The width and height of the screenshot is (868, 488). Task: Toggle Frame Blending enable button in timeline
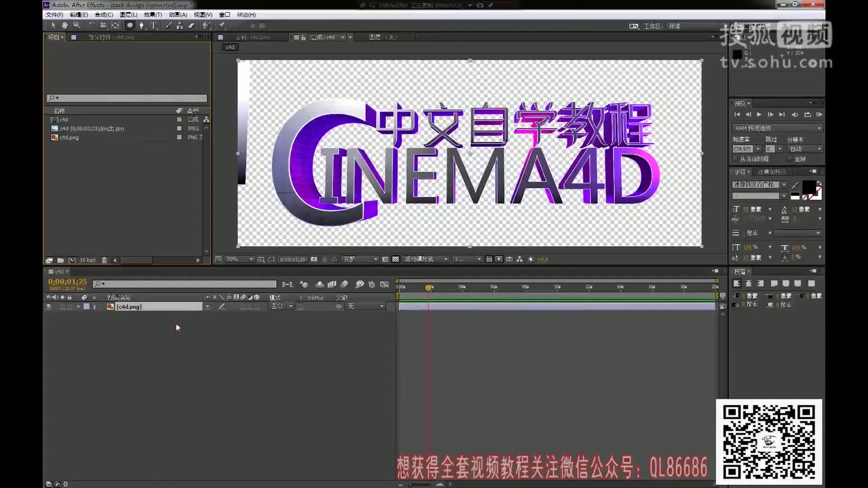332,284
